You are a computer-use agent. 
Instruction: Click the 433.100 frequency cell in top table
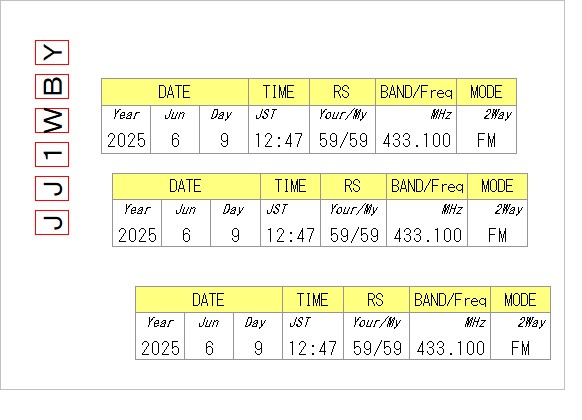(x=416, y=129)
